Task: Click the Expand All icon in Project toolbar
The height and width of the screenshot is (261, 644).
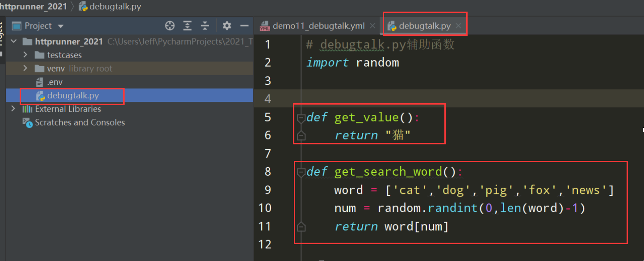Action: pyautogui.click(x=187, y=26)
